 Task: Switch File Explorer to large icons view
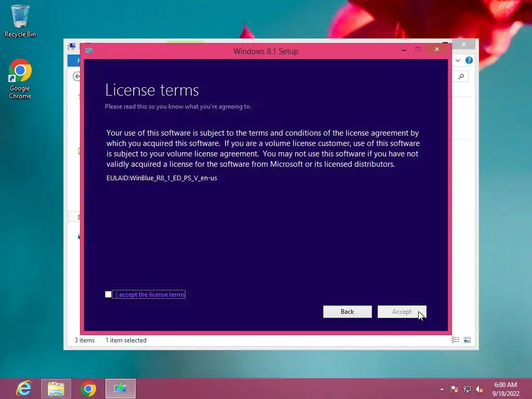(467, 340)
